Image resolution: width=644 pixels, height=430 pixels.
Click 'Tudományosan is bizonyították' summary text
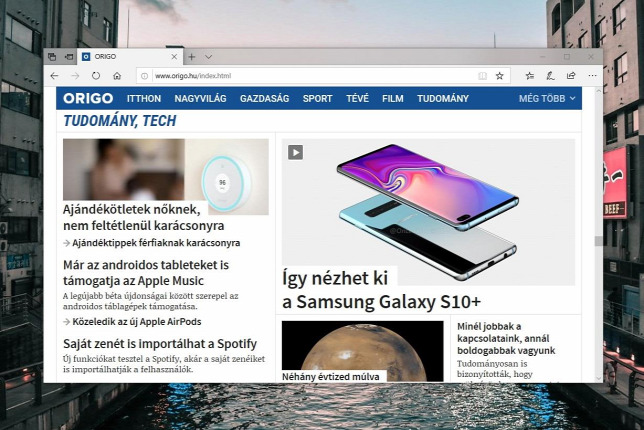(x=494, y=369)
